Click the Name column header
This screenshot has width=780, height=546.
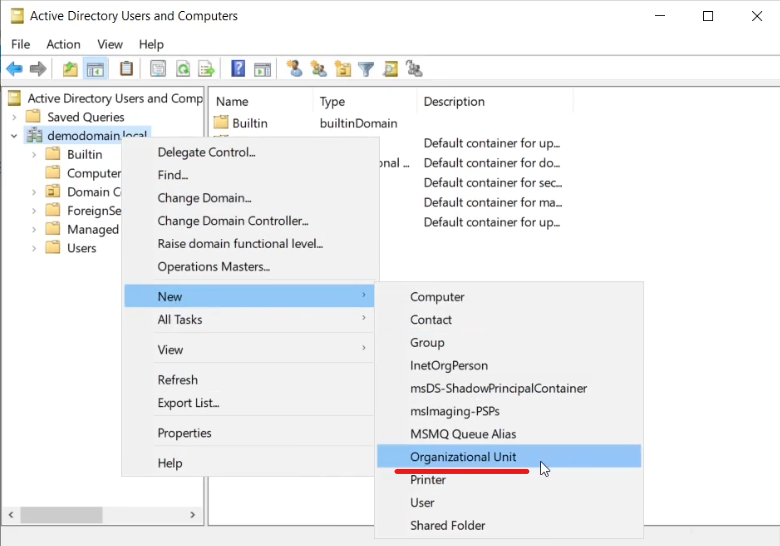click(x=232, y=102)
